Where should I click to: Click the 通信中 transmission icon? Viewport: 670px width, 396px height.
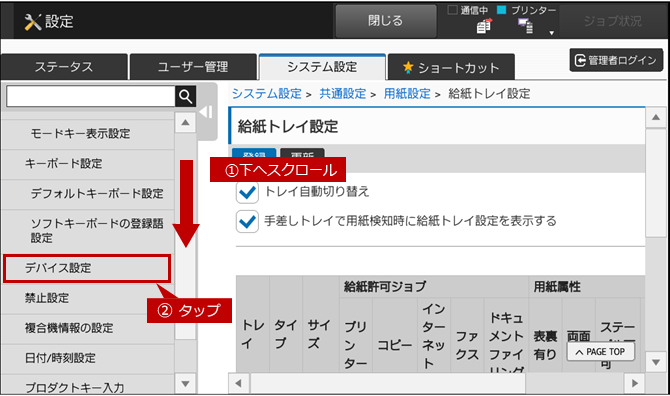tap(484, 26)
